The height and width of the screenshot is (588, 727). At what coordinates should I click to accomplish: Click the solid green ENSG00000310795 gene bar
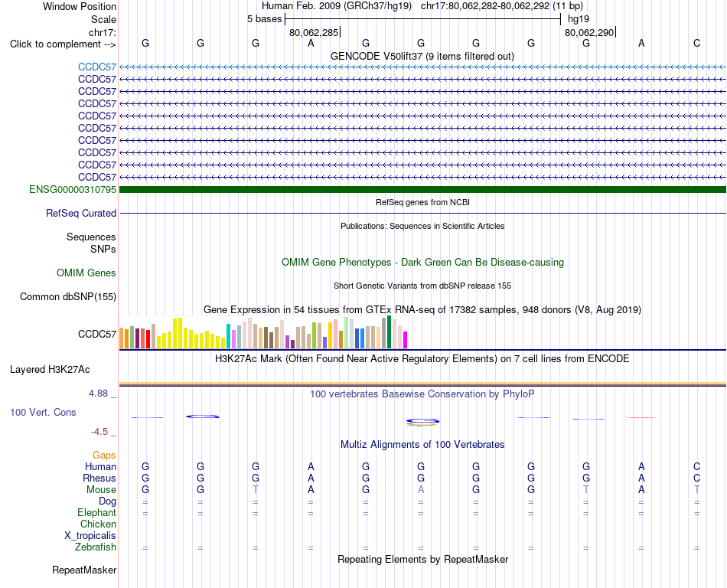[422, 189]
